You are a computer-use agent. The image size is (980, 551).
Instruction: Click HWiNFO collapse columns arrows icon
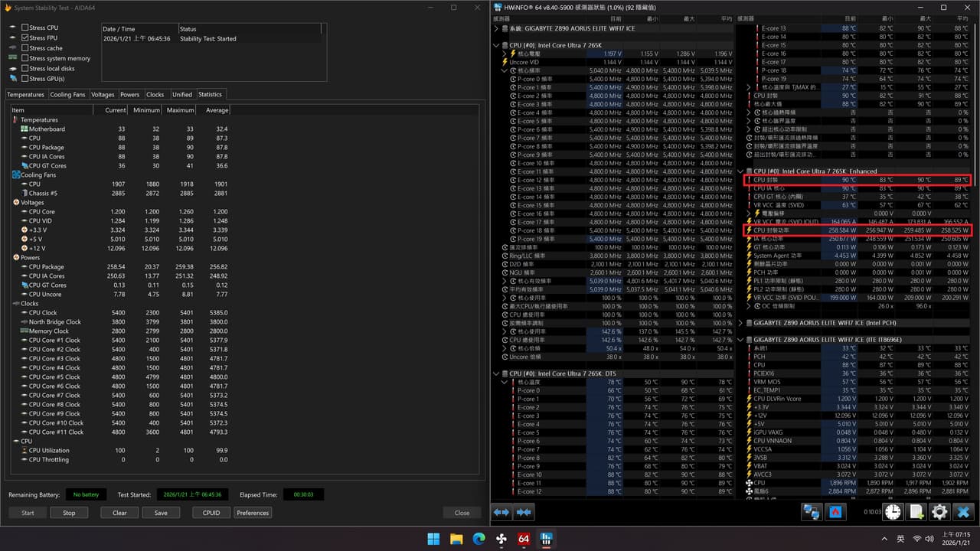pyautogui.click(x=524, y=512)
